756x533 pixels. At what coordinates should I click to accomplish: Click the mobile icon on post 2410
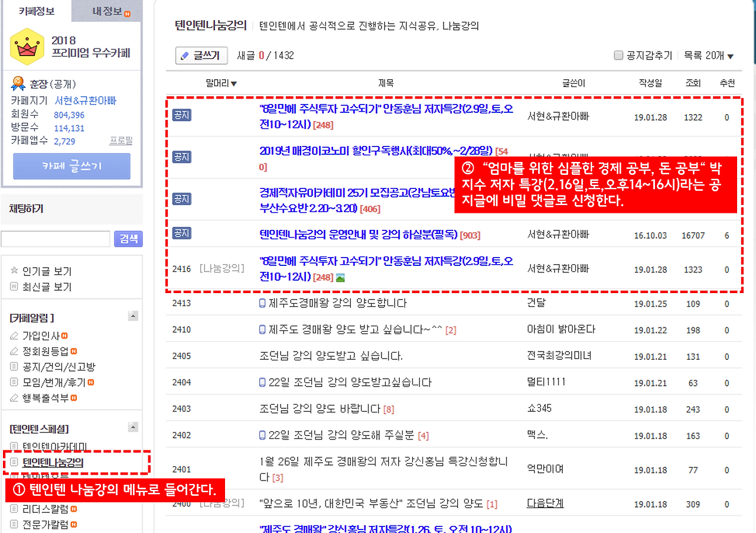point(263,329)
